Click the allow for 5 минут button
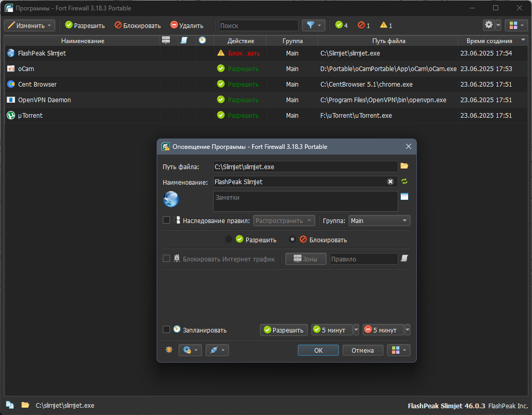532x415 pixels. [x=332, y=330]
